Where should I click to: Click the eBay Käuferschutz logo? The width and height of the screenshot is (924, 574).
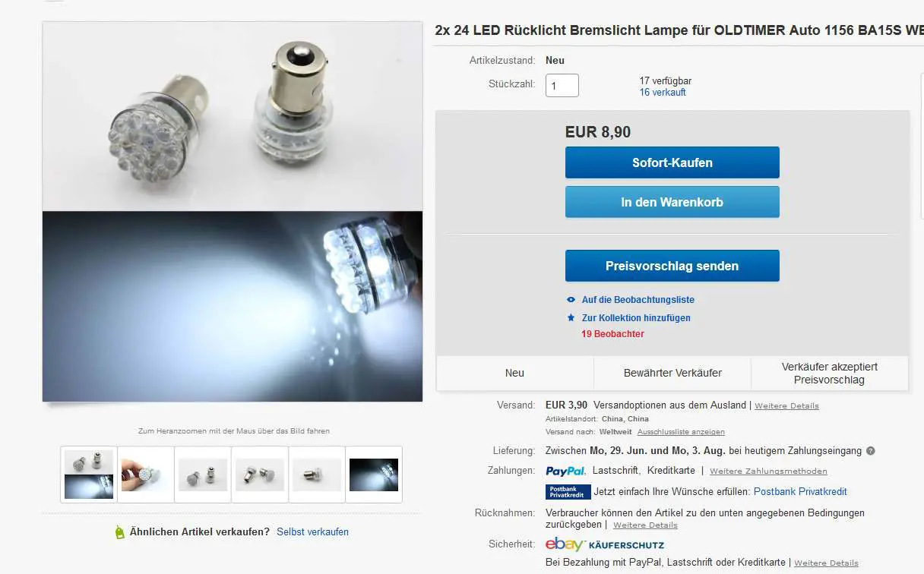[x=605, y=544]
